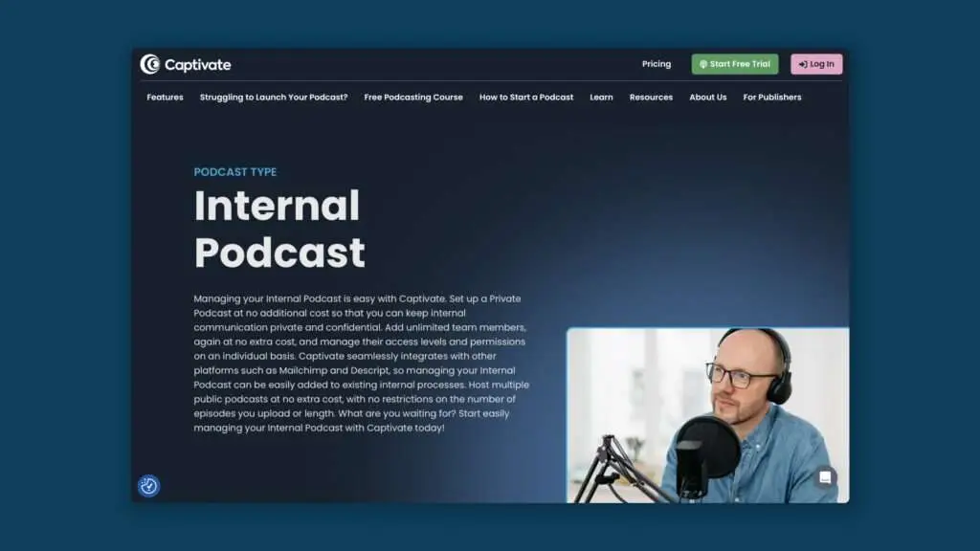The height and width of the screenshot is (551, 980).
Task: Click the pink Log In button
Action: (x=816, y=64)
